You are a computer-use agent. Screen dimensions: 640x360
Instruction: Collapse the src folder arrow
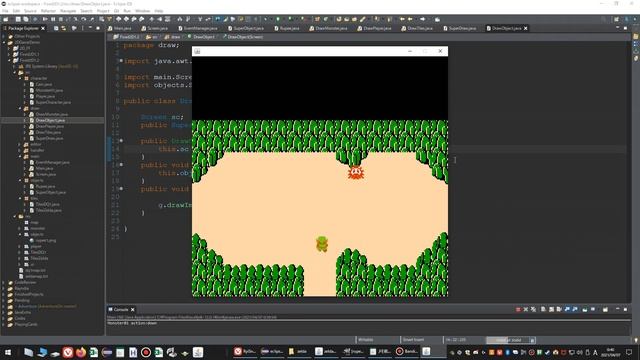[15, 72]
